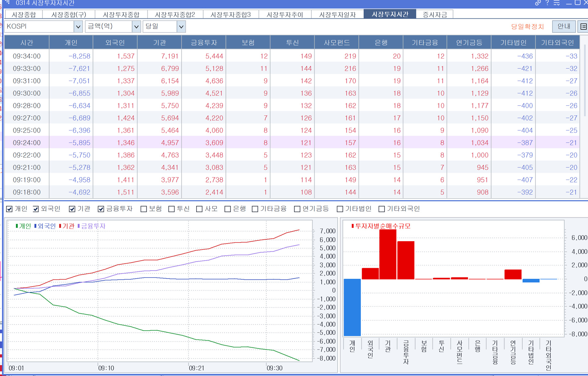This screenshot has width=588, height=376.
Task: Uncheck the 개인 chart checkbox
Action: coord(9,209)
